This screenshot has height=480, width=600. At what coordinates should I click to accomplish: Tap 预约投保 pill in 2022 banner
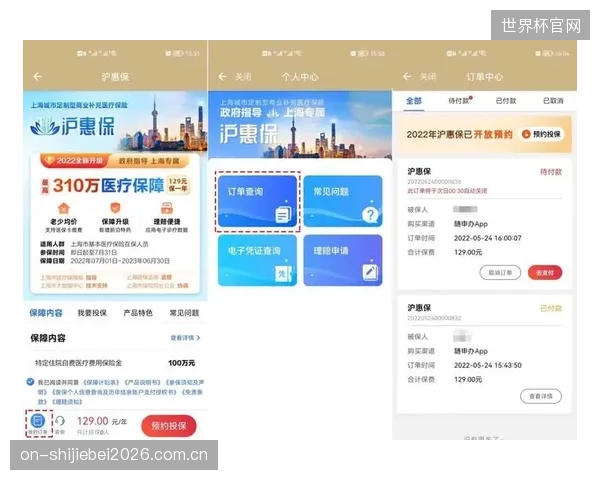click(543, 134)
